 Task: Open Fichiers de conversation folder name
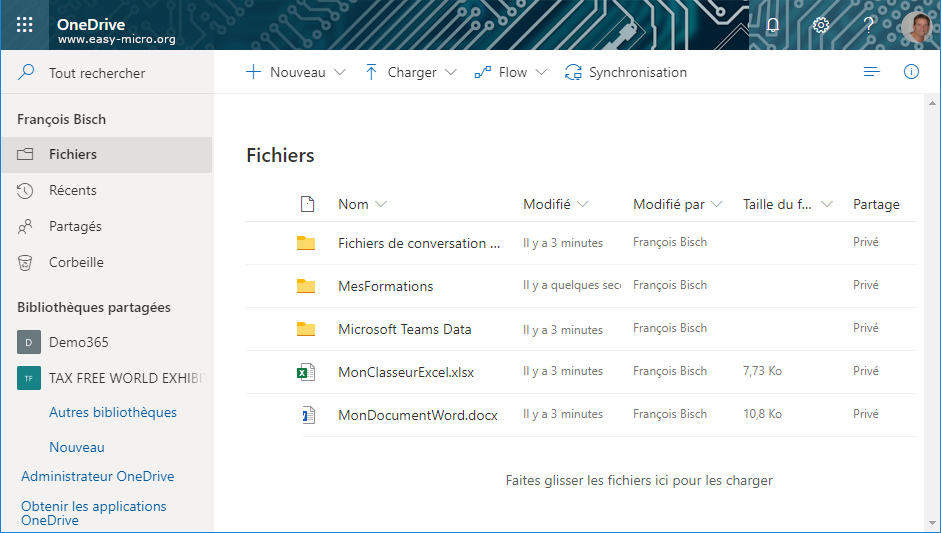[419, 243]
